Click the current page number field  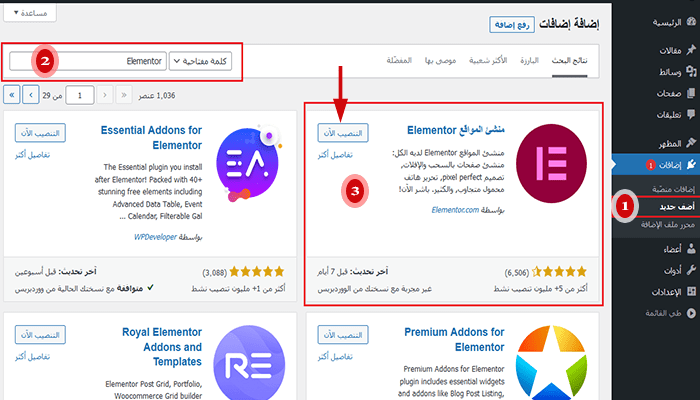(x=79, y=95)
